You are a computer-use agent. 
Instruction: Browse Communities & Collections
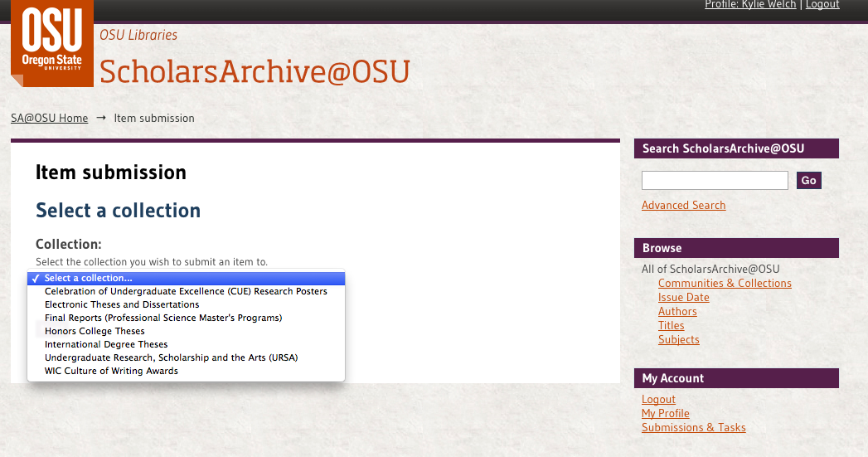click(x=725, y=283)
